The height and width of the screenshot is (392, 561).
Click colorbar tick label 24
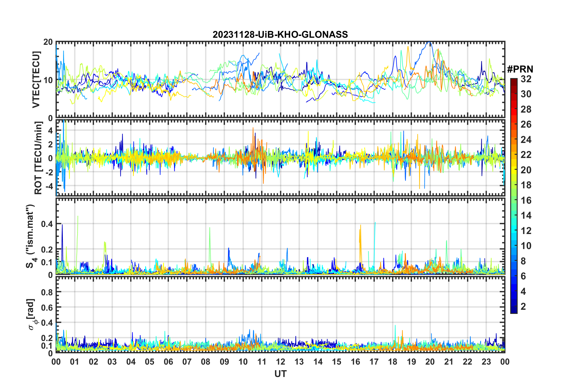coord(526,139)
